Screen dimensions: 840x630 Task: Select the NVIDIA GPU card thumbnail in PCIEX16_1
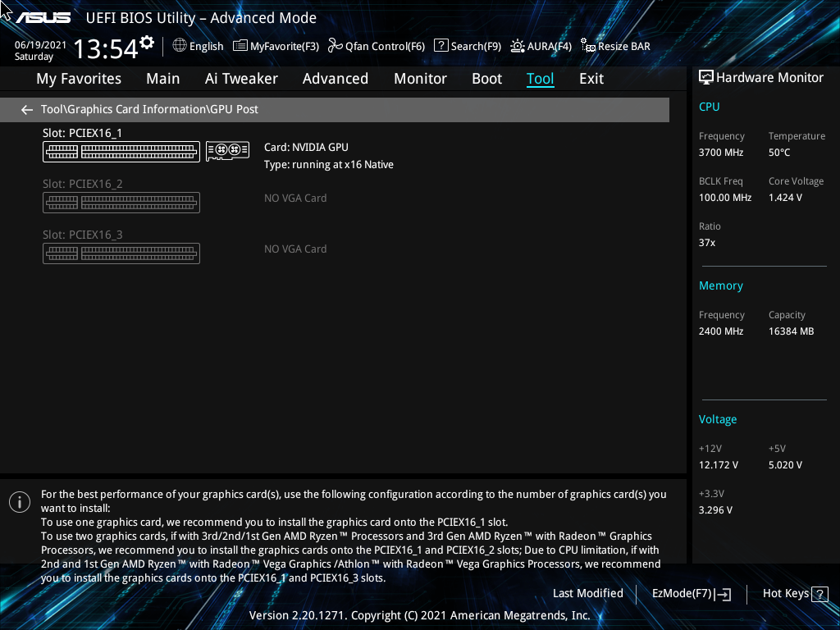(227, 150)
